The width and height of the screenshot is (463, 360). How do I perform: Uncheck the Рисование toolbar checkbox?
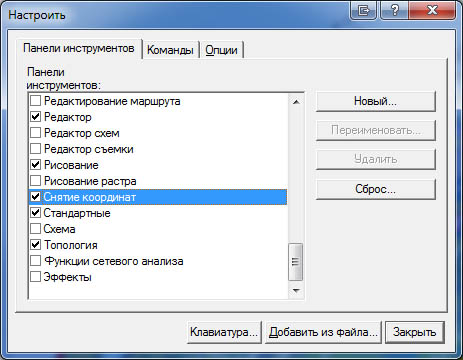tap(35, 164)
